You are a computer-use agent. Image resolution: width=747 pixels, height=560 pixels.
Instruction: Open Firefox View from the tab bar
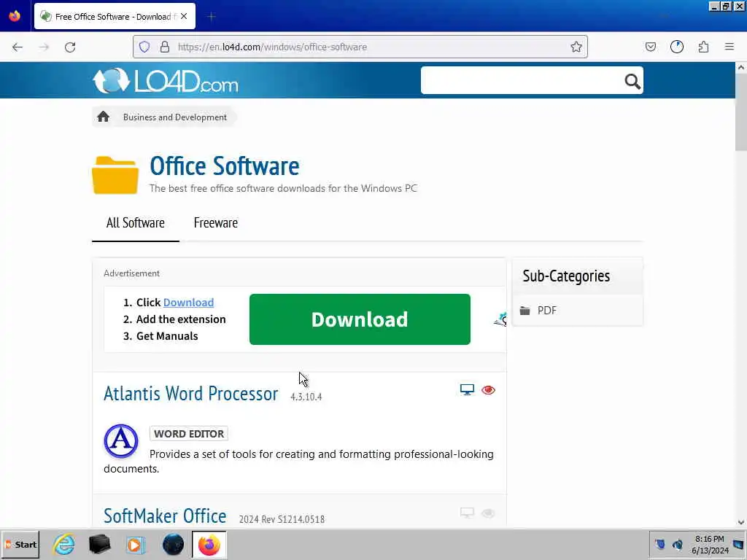(x=15, y=16)
